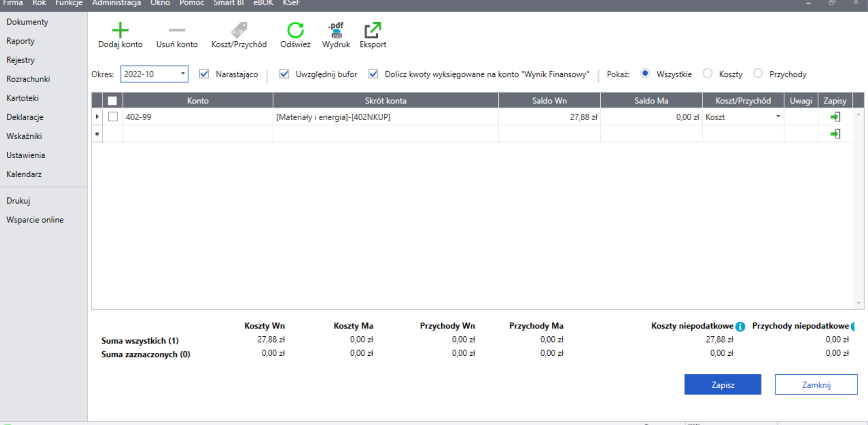Open Kartoteki in the sidebar
The image size is (868, 425).
(23, 98)
